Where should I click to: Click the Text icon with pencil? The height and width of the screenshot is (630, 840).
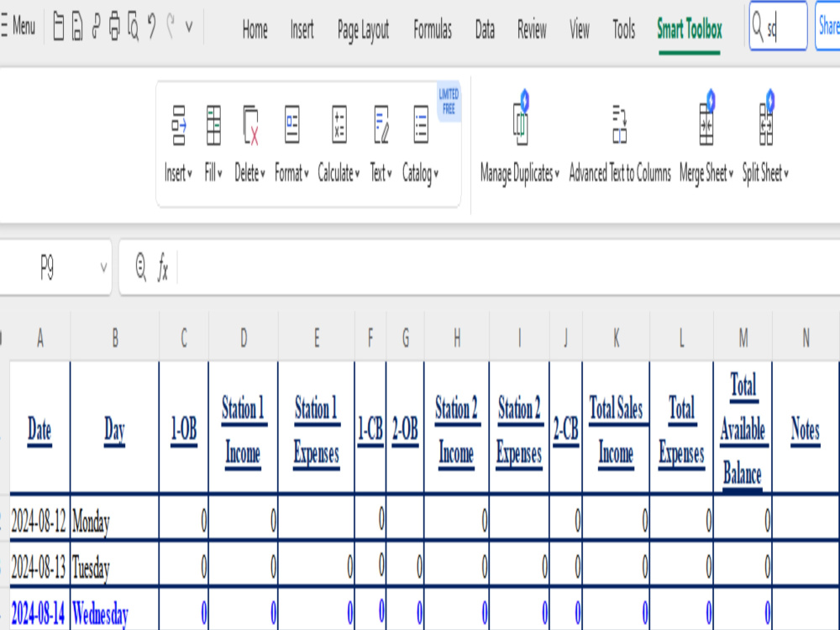coord(381,124)
